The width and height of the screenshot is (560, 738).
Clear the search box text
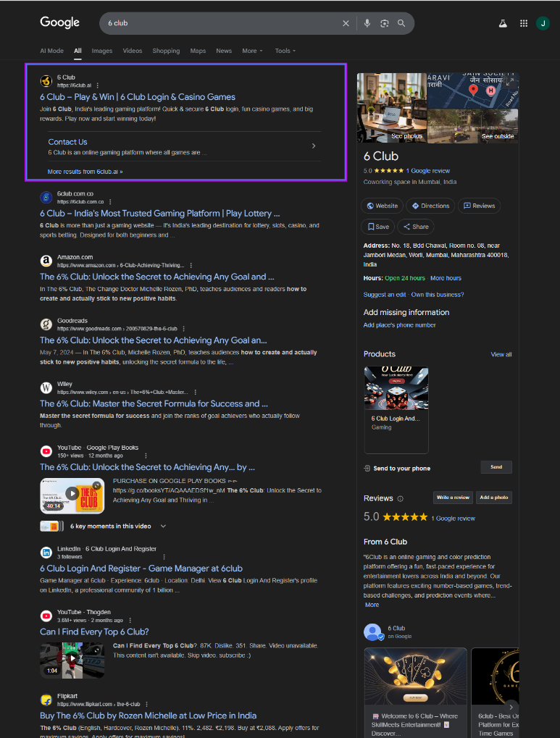(346, 23)
